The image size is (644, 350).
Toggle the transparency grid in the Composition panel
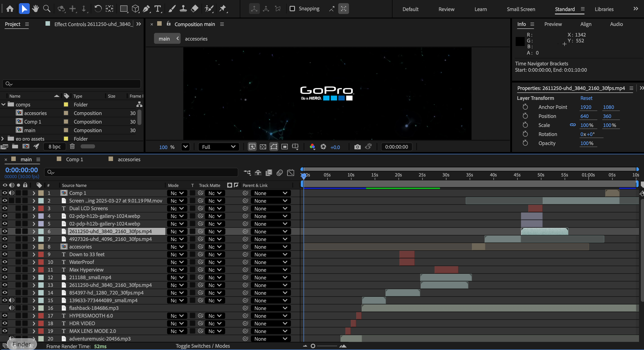263,147
